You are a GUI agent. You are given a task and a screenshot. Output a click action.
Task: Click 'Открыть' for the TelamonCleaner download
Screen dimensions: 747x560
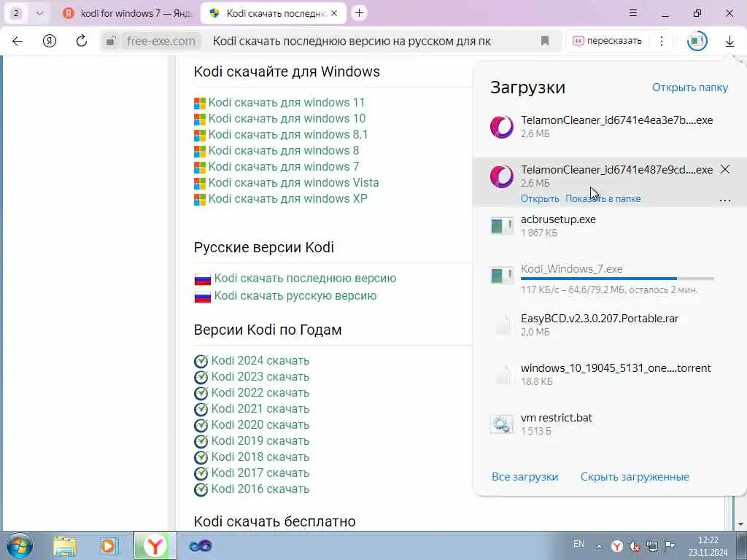[540, 198]
